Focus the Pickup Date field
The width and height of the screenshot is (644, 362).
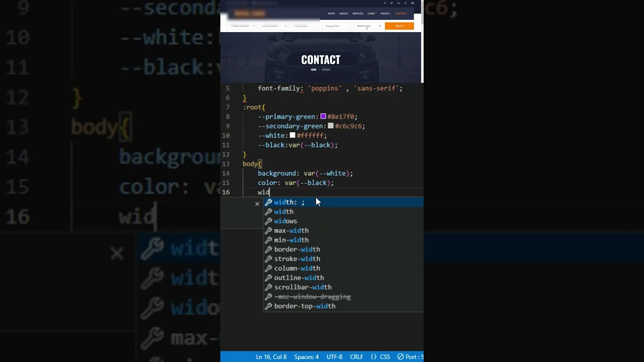[x=305, y=26]
